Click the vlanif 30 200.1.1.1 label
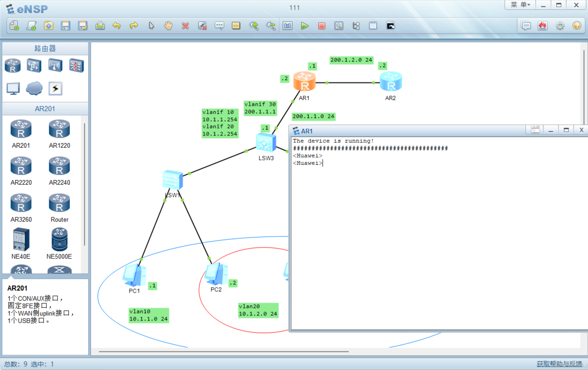This screenshot has width=588, height=370. pyautogui.click(x=260, y=108)
